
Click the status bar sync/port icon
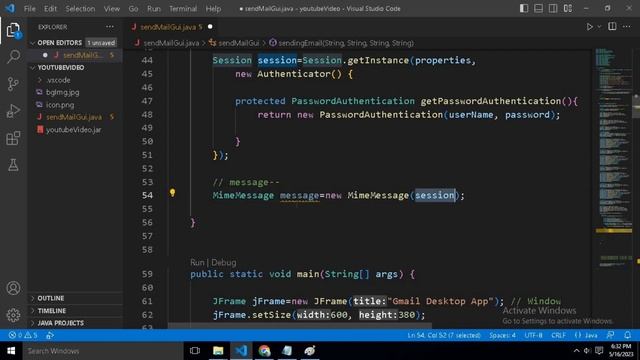[x=50, y=335]
